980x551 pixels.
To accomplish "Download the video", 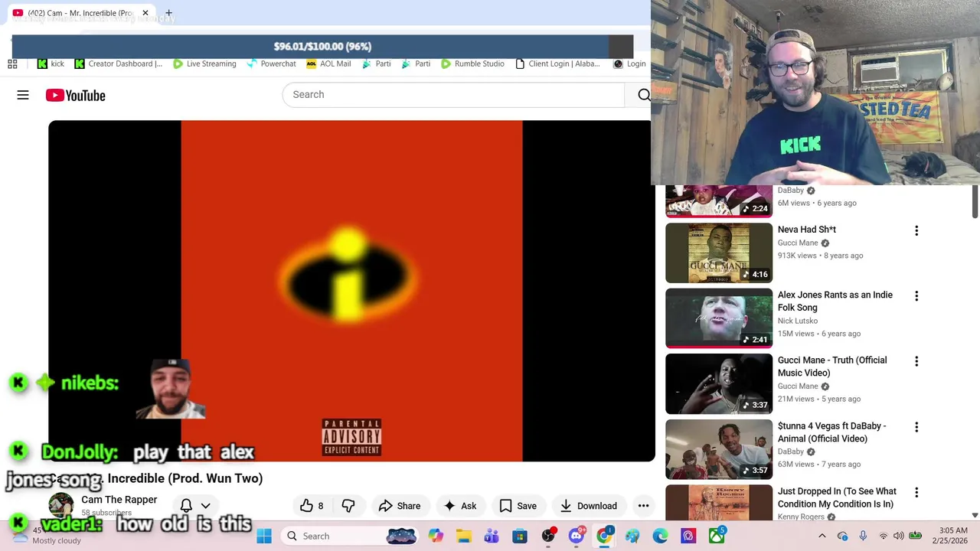I will (x=588, y=506).
